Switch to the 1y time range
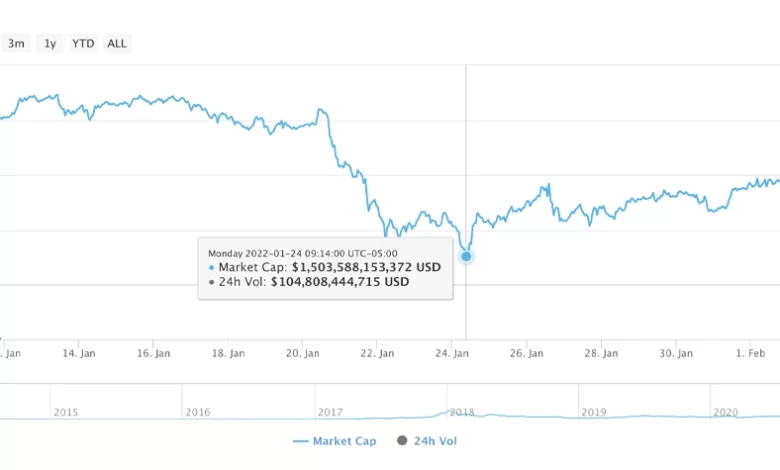 tap(50, 44)
